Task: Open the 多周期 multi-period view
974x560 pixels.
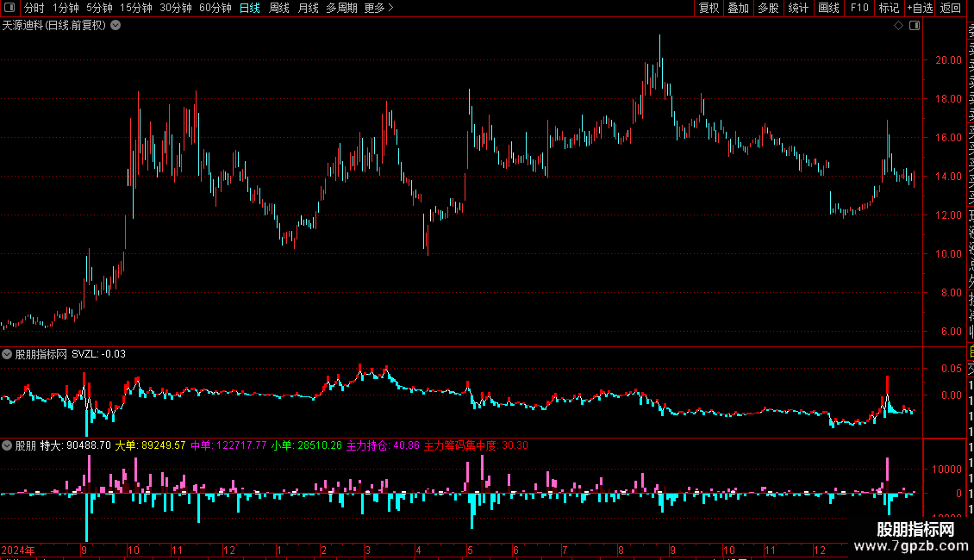Action: 341,8
